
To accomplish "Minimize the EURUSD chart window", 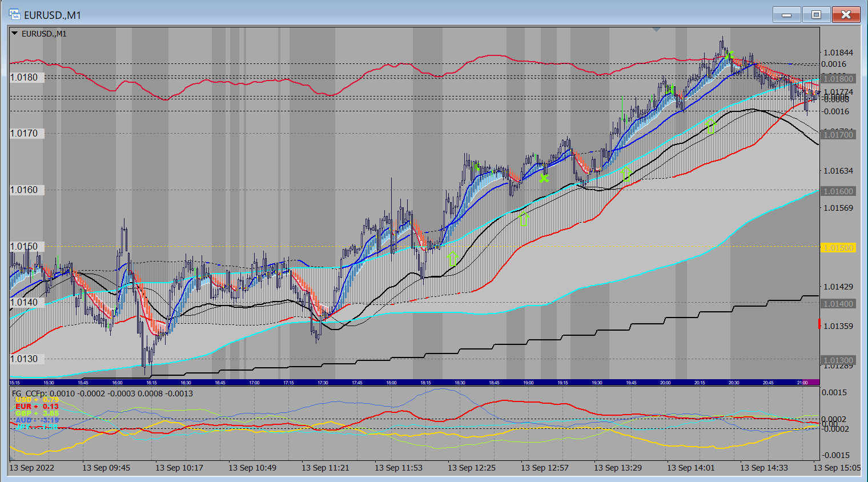I will coord(786,15).
